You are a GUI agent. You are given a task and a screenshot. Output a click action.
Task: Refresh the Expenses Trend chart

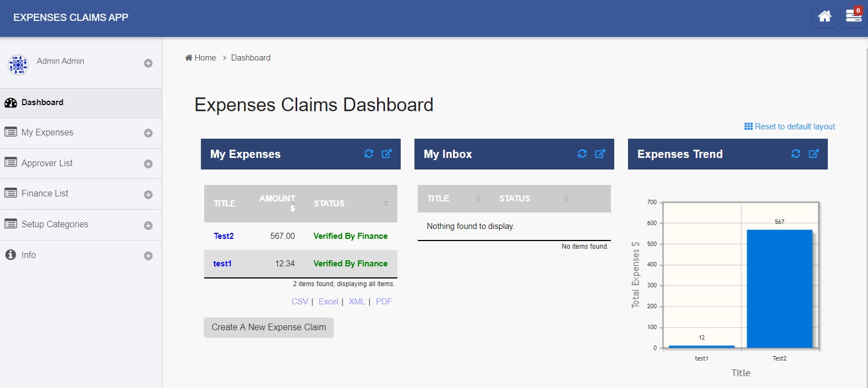click(x=796, y=154)
